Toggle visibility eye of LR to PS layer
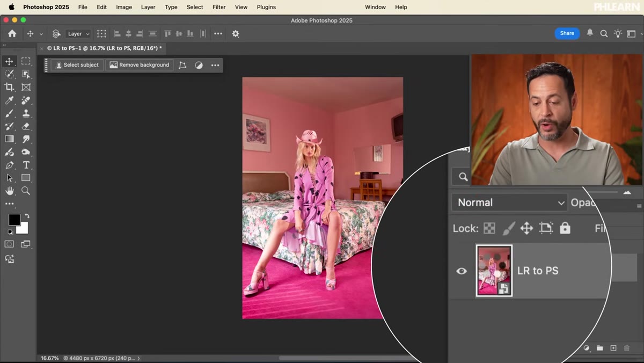Image resolution: width=644 pixels, height=363 pixels. click(462, 271)
